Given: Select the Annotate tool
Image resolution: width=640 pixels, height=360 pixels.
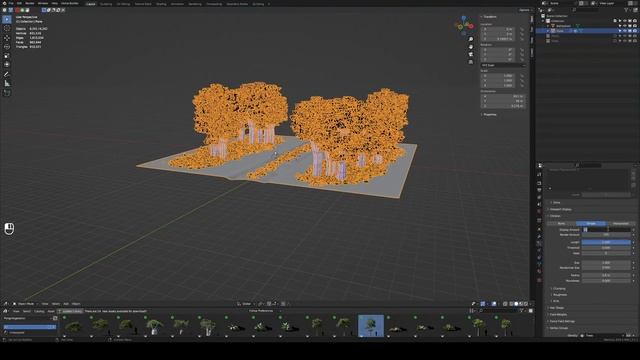Looking at the screenshot, I should [7, 74].
